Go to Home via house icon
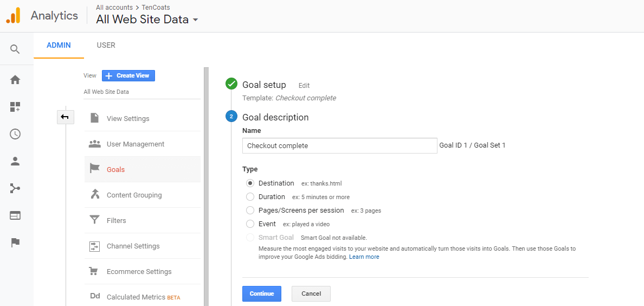Image resolution: width=644 pixels, height=306 pixels. [15, 80]
